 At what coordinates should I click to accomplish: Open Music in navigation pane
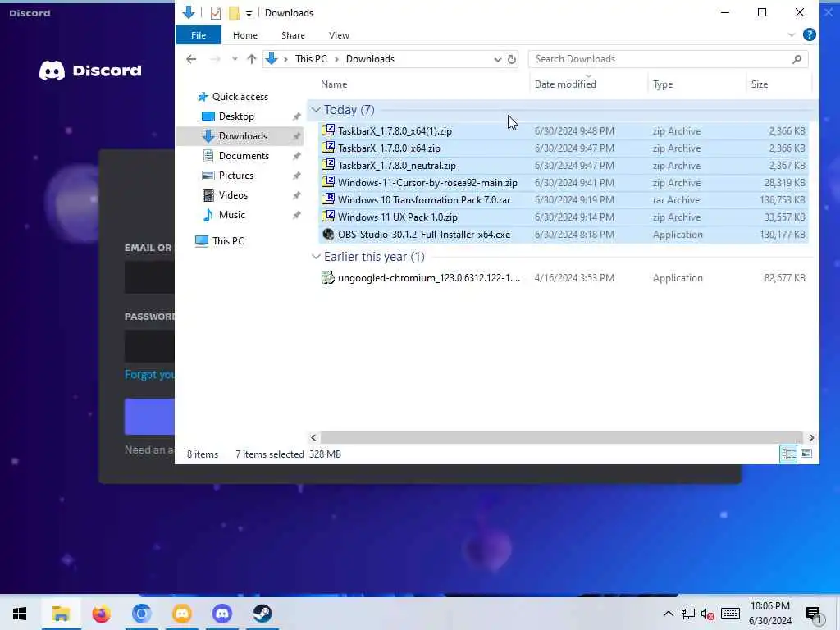click(231, 215)
